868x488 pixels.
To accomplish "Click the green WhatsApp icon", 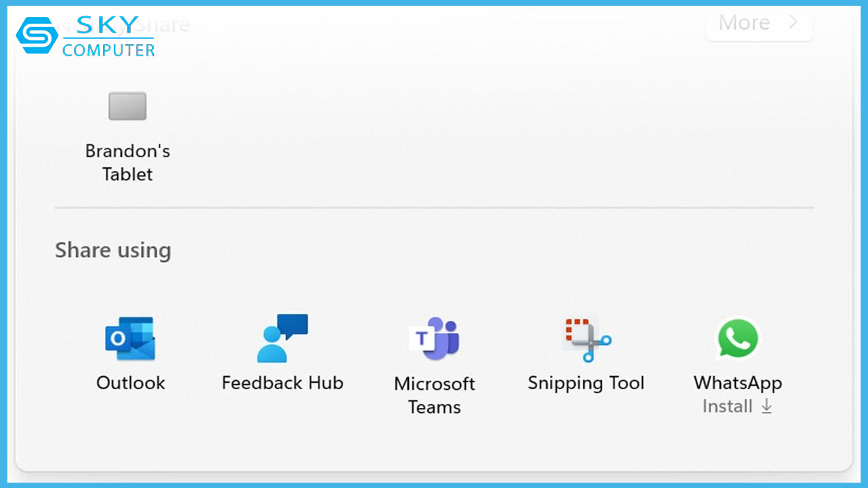I will (738, 338).
